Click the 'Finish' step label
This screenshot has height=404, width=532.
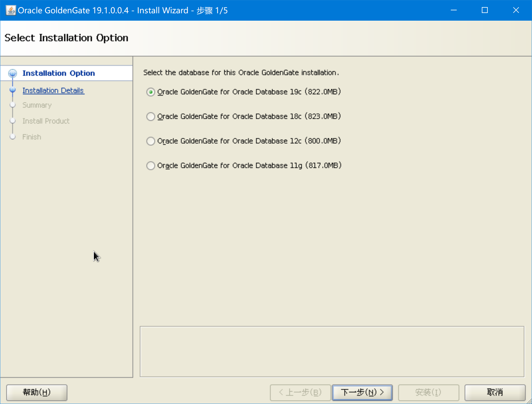32,137
